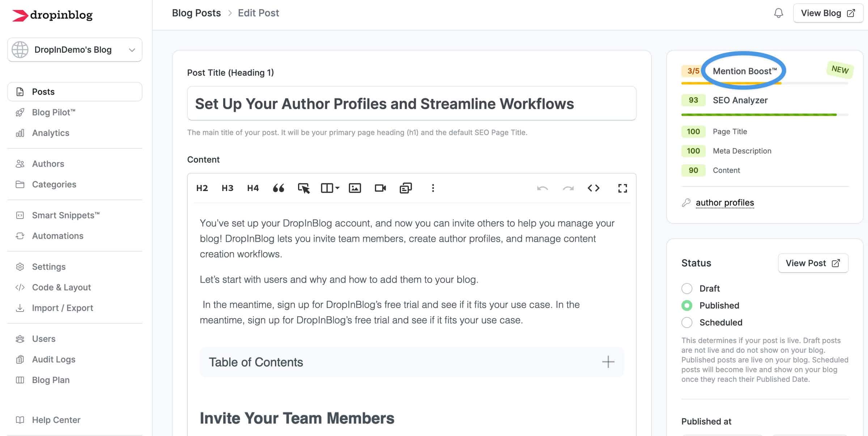Screen dimensions: 868x436
Task: Click the author profiles keyword link
Action: click(725, 203)
